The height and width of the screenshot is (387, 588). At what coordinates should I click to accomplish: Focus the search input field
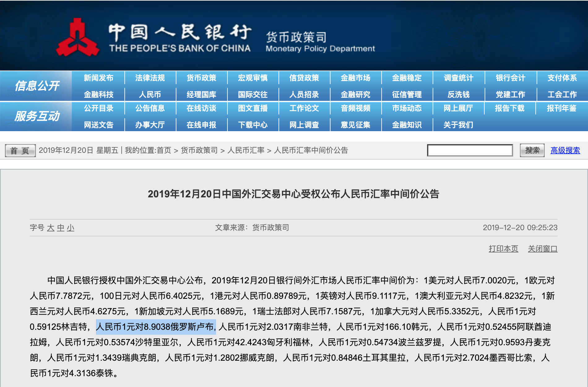coord(470,150)
